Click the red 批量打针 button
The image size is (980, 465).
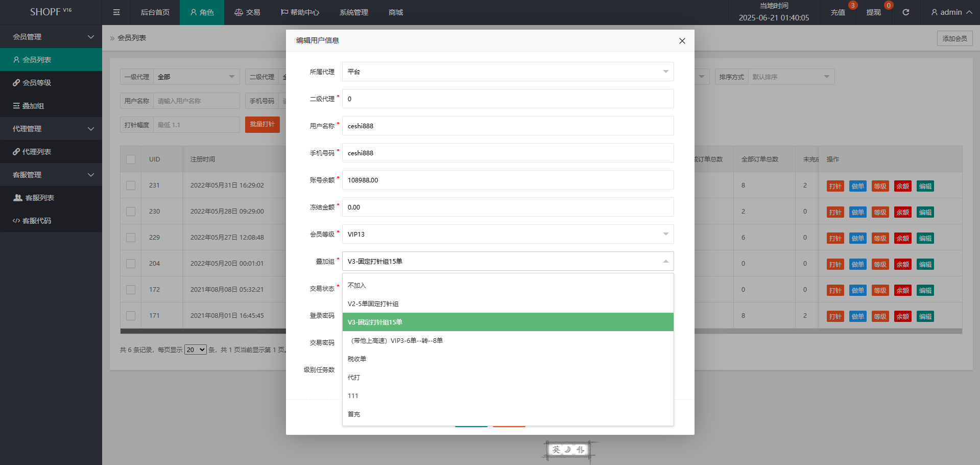click(x=262, y=124)
